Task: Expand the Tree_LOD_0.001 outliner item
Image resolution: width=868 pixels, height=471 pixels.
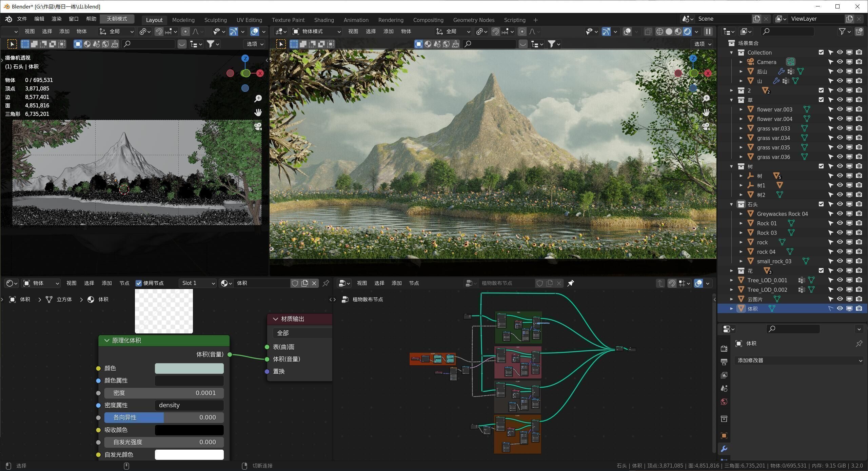Action: click(731, 280)
